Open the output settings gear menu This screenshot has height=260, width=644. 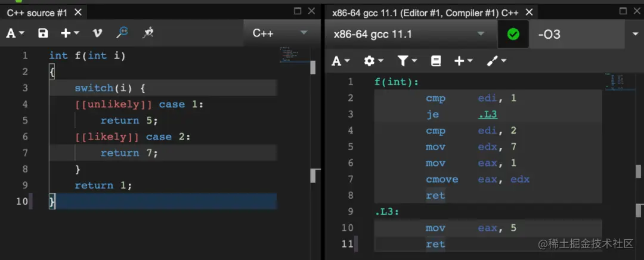pyautogui.click(x=373, y=61)
